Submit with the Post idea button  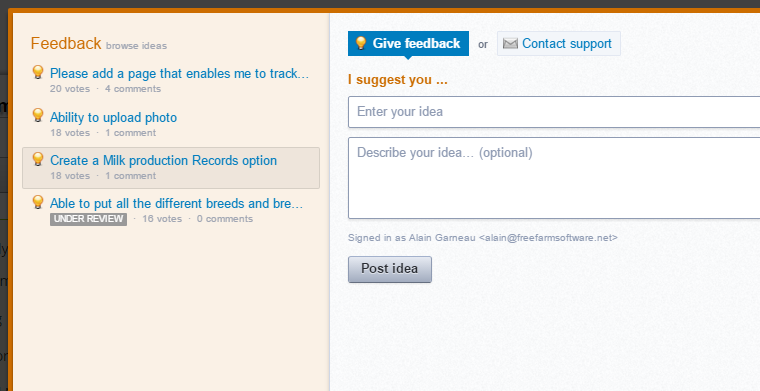[390, 269]
